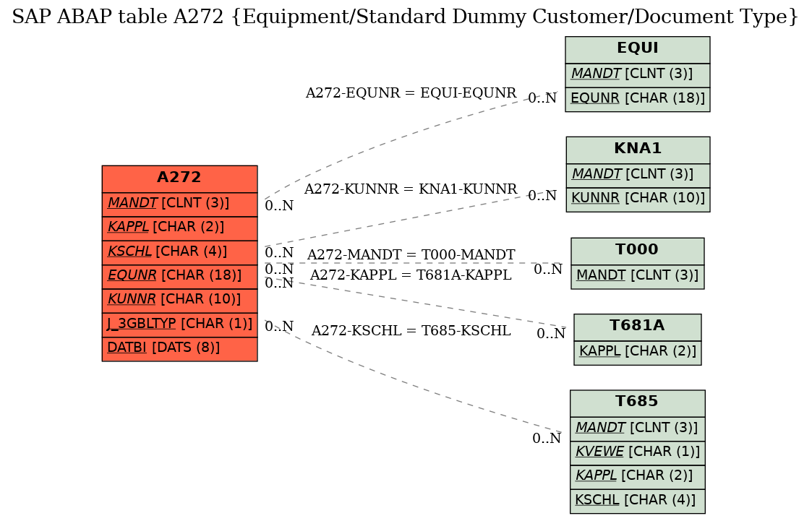Open the KNA1 table header

click(x=638, y=150)
